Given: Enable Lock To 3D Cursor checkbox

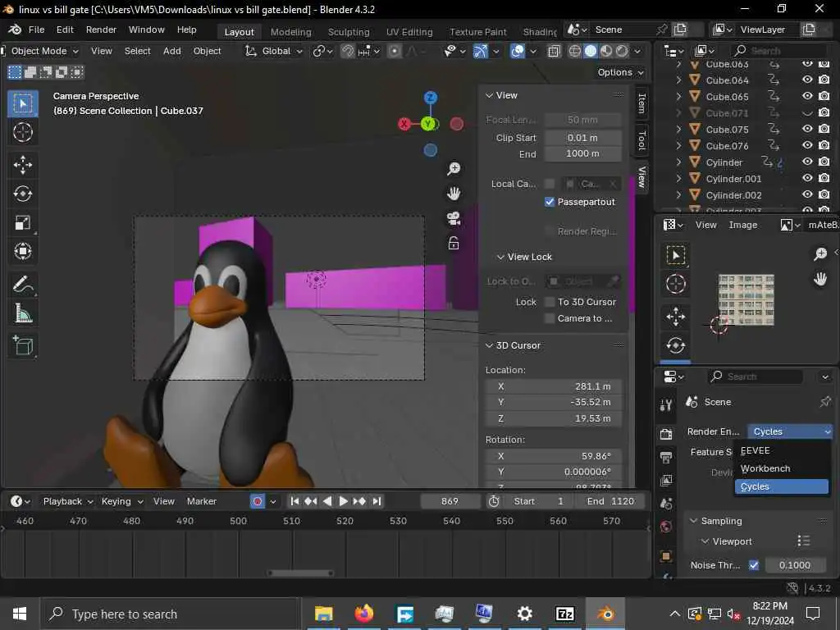Looking at the screenshot, I should [550, 302].
